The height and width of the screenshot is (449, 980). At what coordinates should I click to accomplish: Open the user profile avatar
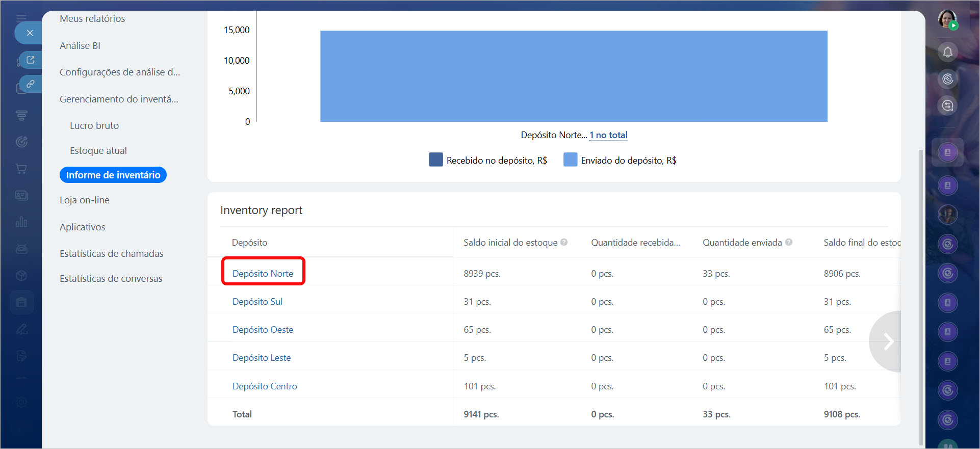pyautogui.click(x=947, y=19)
